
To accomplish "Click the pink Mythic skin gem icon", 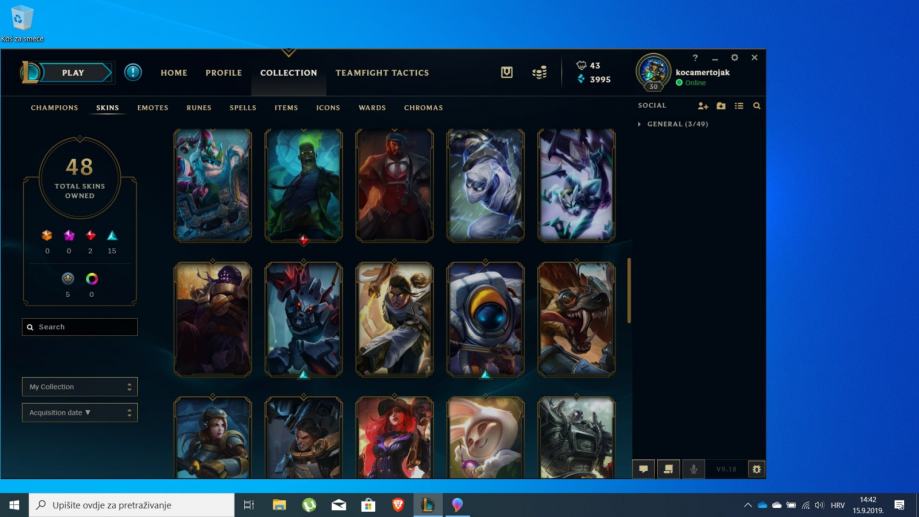I will tap(69, 235).
